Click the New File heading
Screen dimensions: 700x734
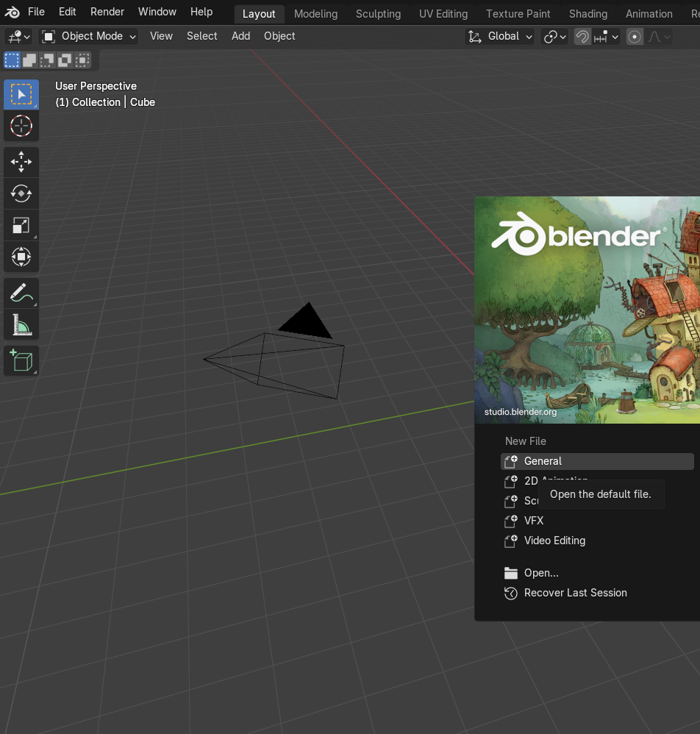[x=526, y=441]
